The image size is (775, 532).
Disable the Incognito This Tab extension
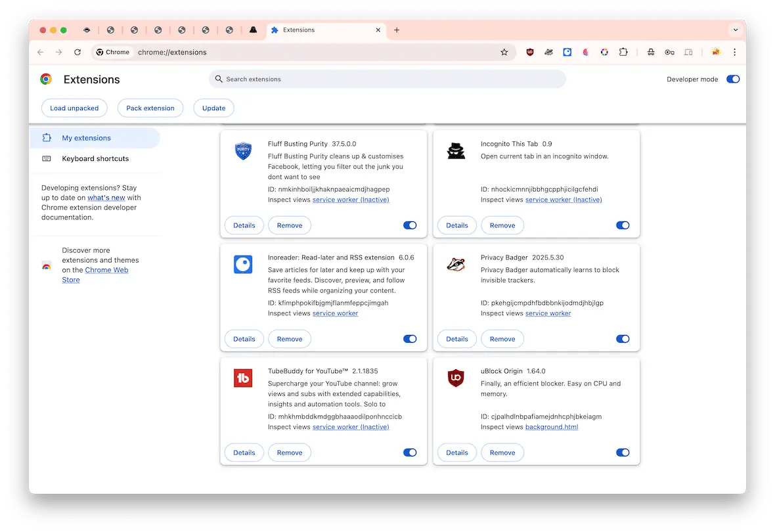[623, 225]
